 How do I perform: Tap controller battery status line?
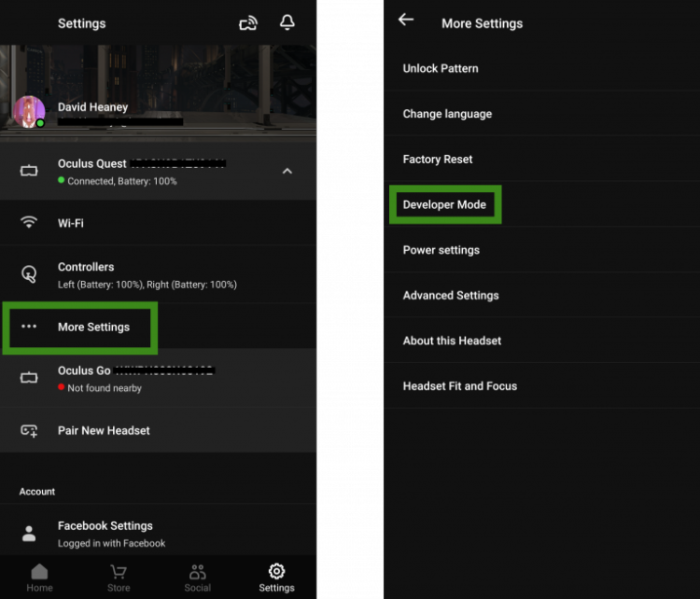pos(147,285)
